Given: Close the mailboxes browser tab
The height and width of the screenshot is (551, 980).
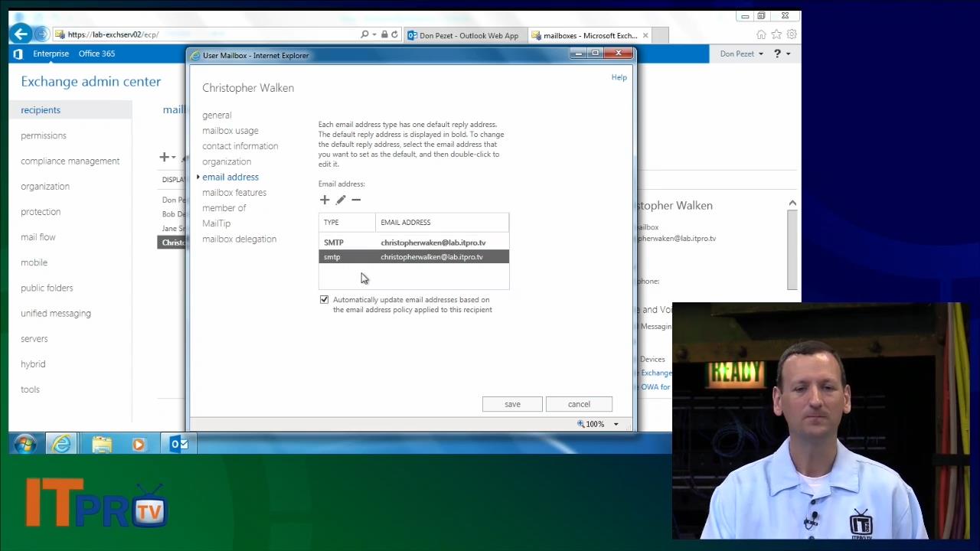Looking at the screenshot, I should [645, 35].
